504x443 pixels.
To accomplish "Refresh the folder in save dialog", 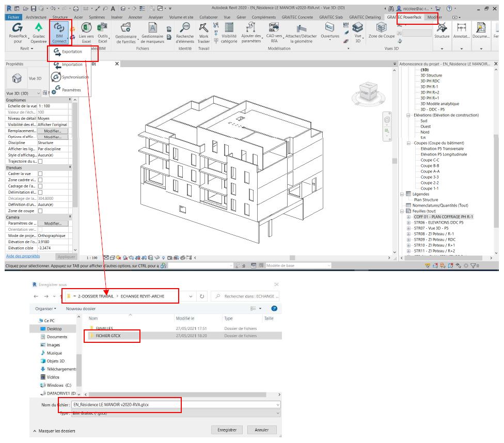I will click(x=202, y=296).
